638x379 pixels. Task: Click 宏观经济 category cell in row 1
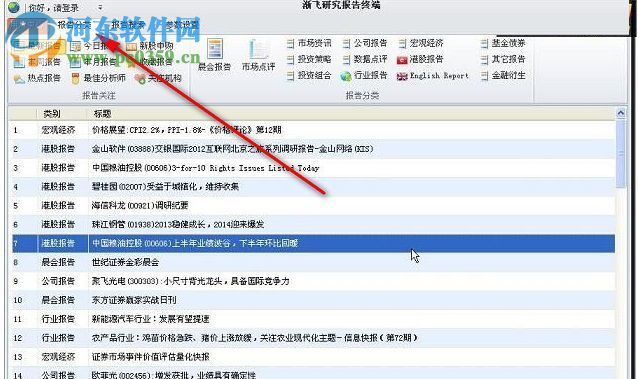(58, 130)
